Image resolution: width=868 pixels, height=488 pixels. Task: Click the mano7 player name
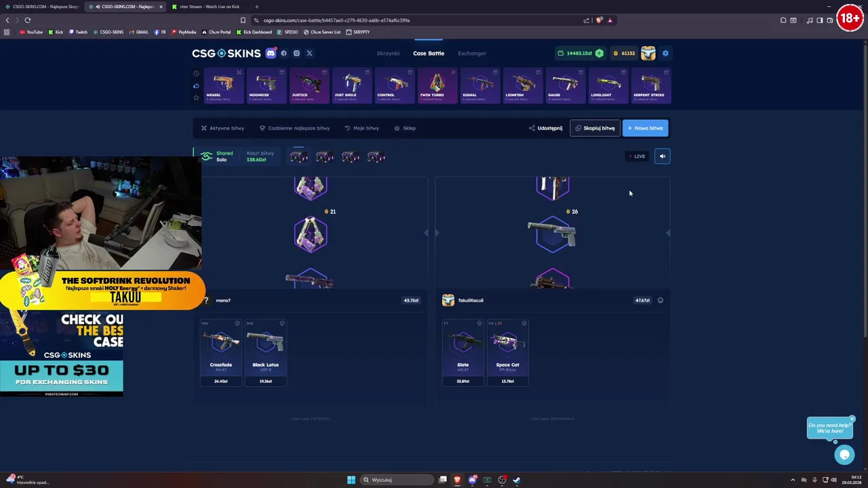[223, 300]
